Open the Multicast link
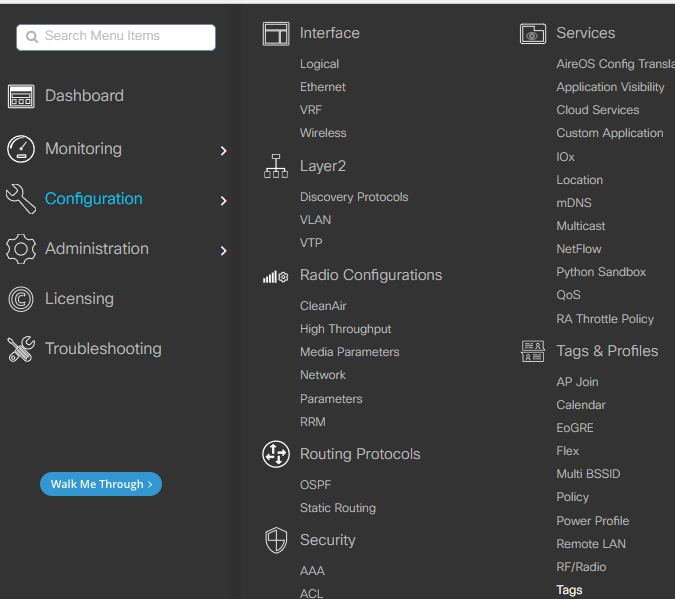The width and height of the screenshot is (675, 599). [581, 226]
